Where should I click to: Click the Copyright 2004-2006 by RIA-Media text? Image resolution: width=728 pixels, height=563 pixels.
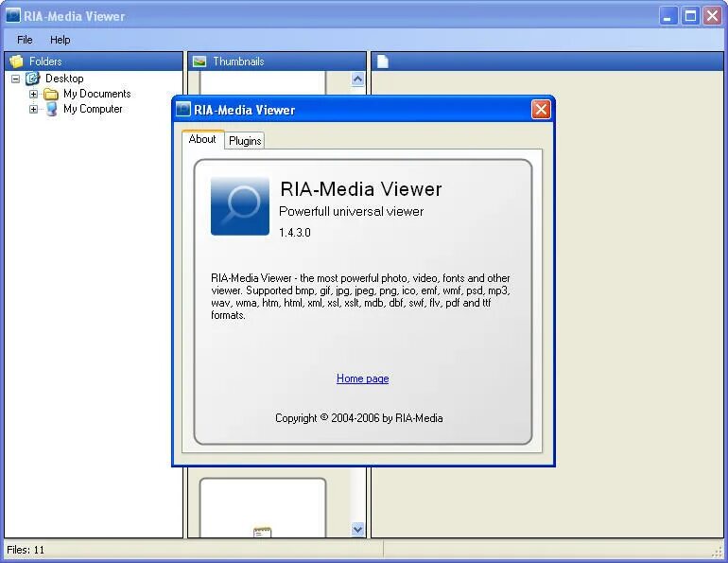tap(359, 418)
